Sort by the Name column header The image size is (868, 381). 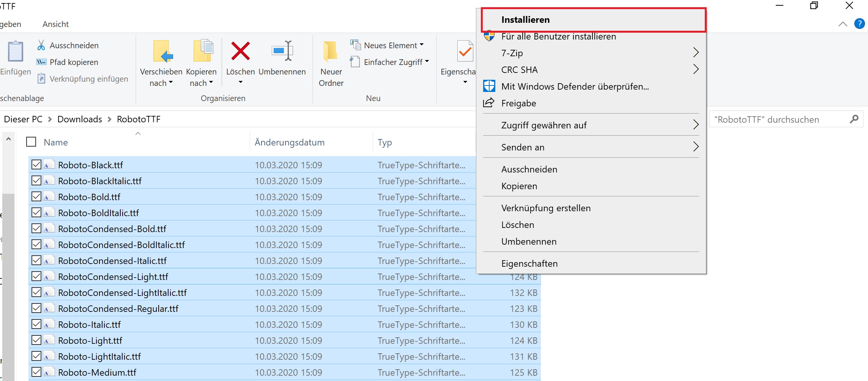coord(56,142)
